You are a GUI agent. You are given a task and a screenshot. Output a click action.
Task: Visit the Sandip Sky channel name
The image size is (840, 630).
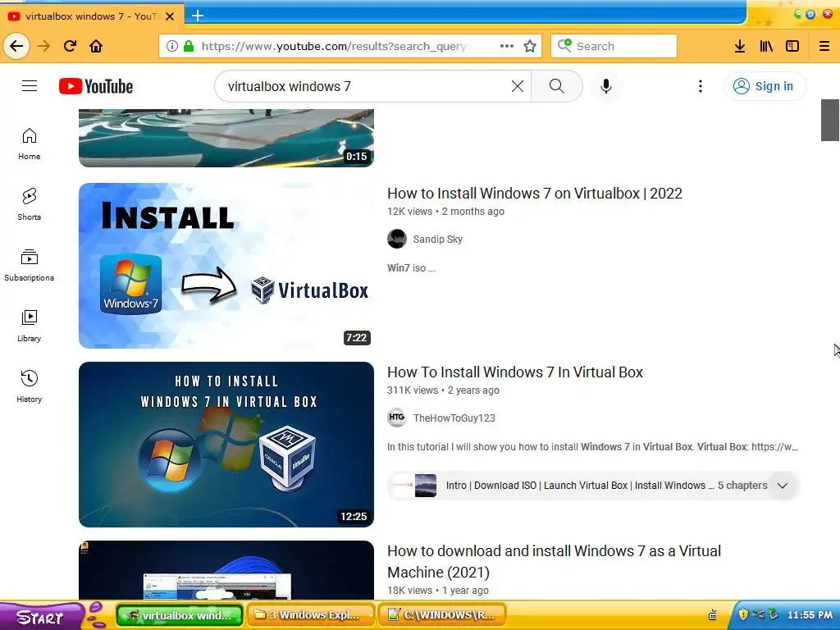[438, 240]
